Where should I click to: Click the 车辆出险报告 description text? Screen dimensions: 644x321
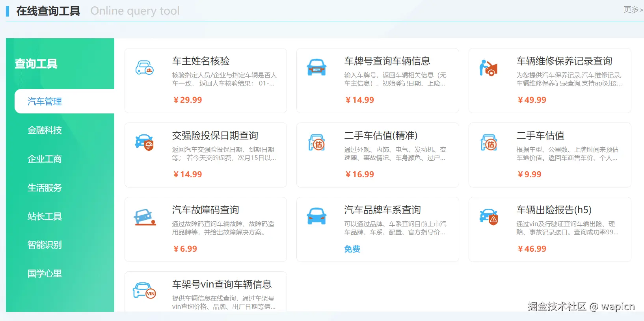[x=568, y=228]
